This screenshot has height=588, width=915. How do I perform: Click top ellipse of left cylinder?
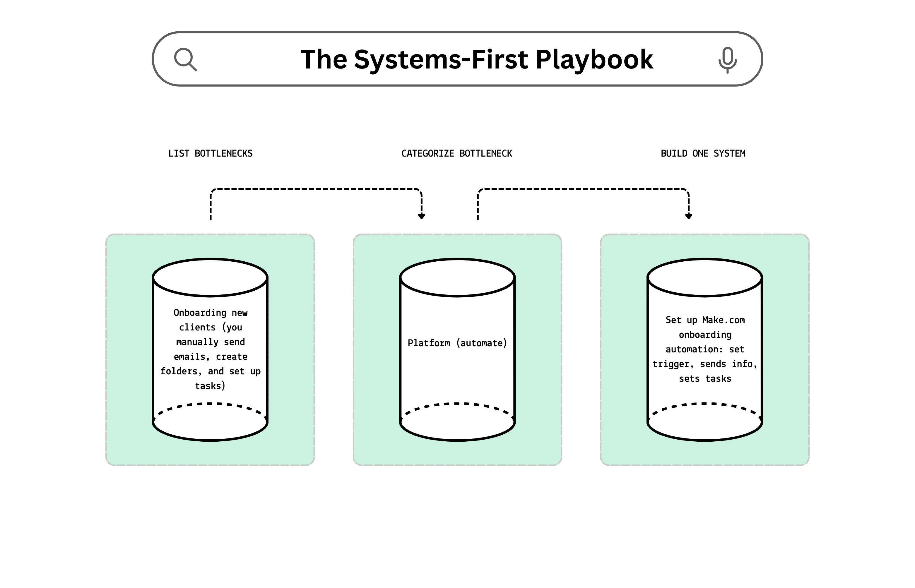(x=210, y=277)
